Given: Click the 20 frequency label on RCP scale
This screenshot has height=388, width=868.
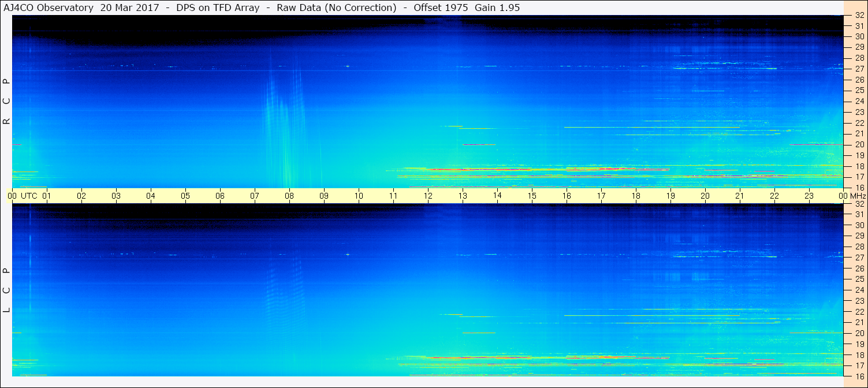Looking at the screenshot, I should tap(859, 144).
